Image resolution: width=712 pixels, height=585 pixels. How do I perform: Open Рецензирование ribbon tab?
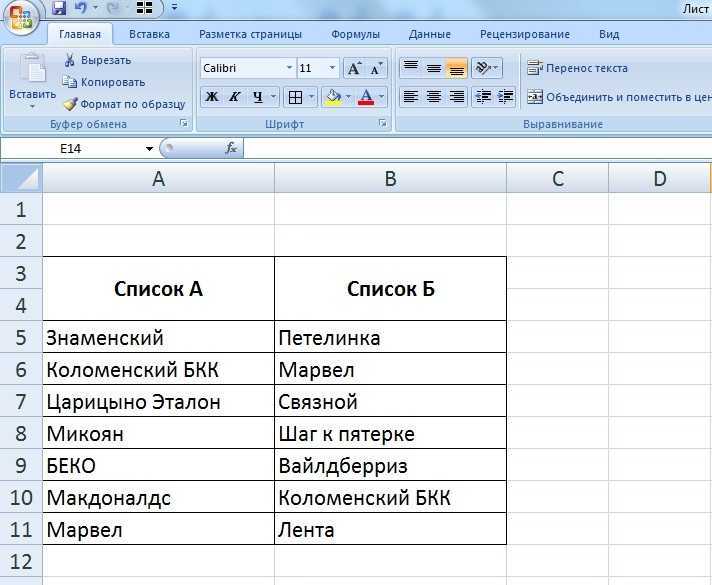click(525, 34)
